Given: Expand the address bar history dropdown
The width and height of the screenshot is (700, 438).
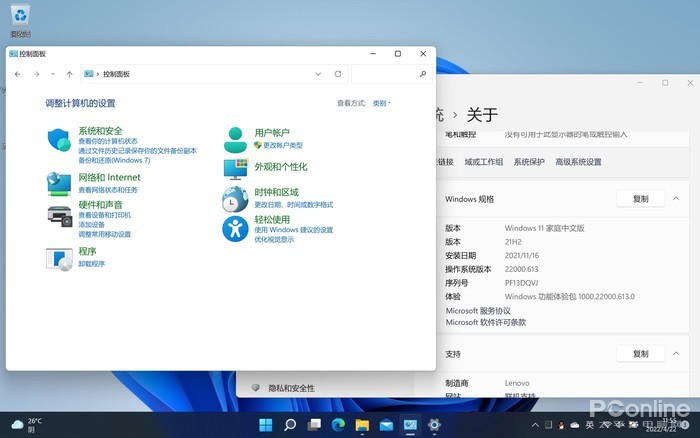Looking at the screenshot, I should (x=318, y=74).
